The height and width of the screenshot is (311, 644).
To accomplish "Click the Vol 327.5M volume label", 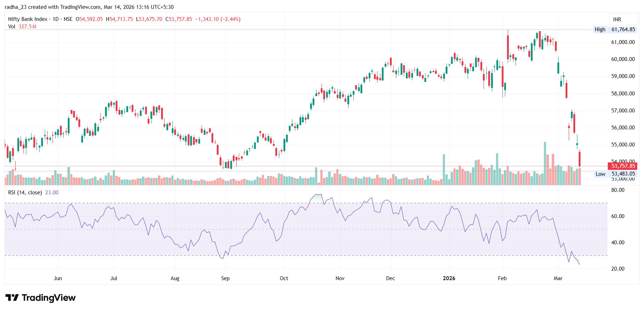I will point(22,27).
